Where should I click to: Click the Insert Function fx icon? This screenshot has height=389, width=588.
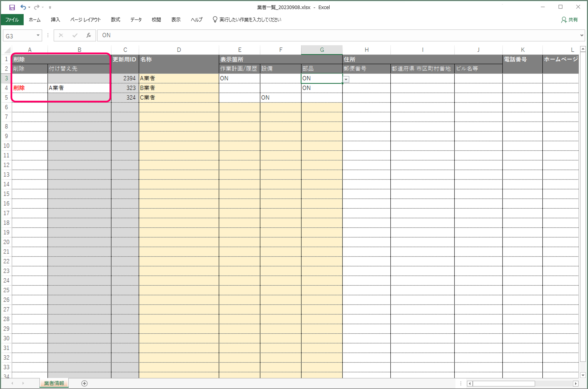pyautogui.click(x=89, y=35)
